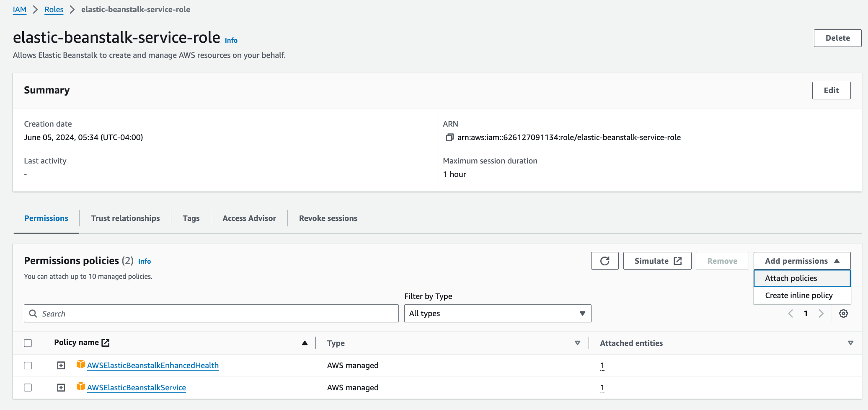Click the Attached entities column header label
The height and width of the screenshot is (410, 868).
pos(631,343)
